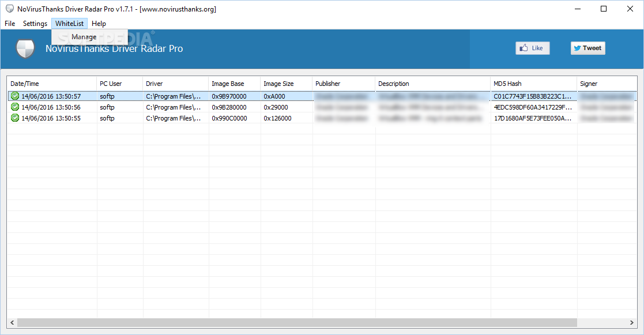644x335 pixels.
Task: Click MD5 hash starting 17D1680A
Action: click(x=532, y=118)
